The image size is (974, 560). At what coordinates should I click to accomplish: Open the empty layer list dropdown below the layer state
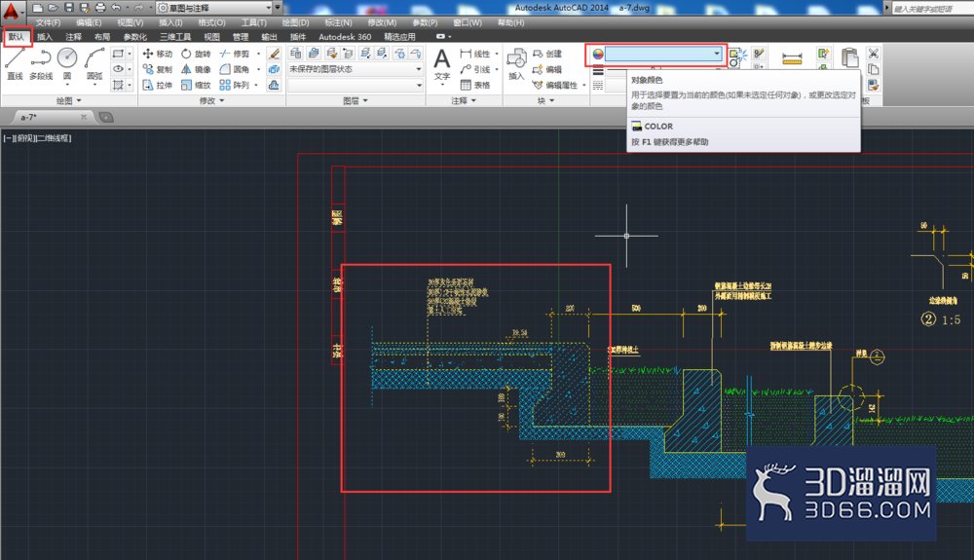coord(356,85)
